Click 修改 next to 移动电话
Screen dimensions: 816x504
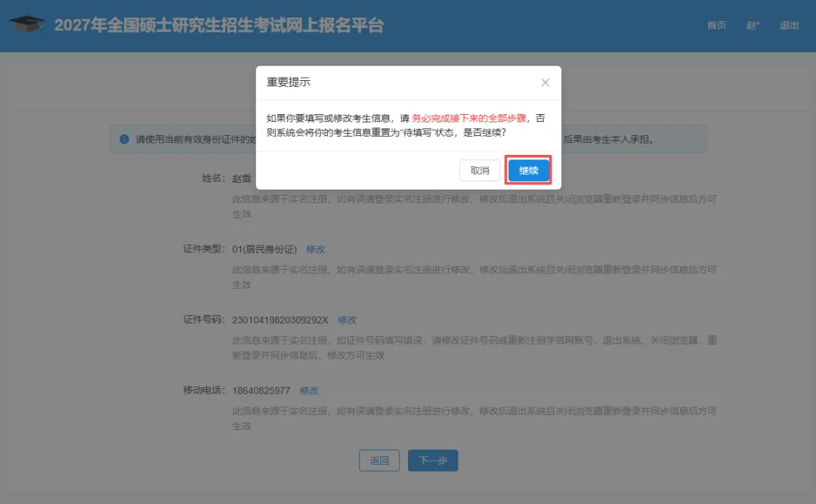(x=309, y=391)
